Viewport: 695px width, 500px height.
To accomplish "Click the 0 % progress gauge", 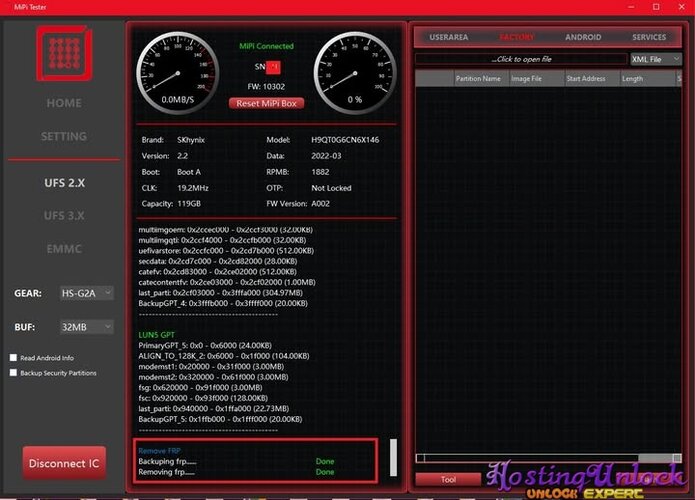I will pos(355,73).
